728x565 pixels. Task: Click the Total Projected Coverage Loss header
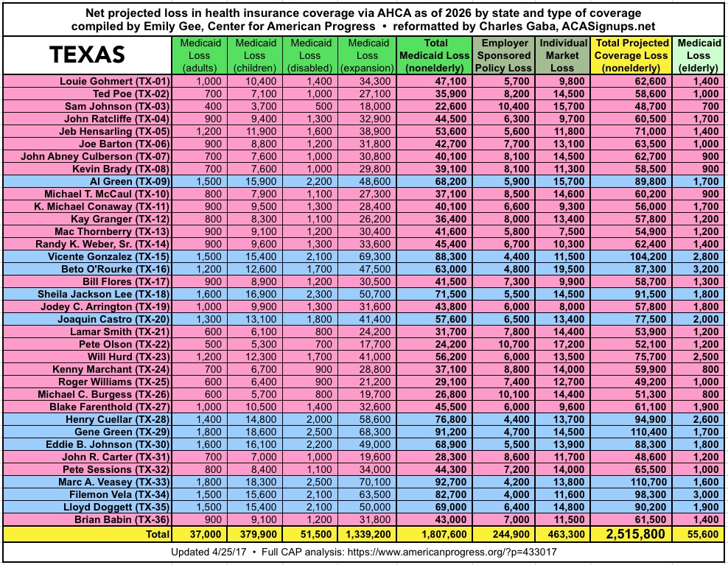tap(631, 55)
